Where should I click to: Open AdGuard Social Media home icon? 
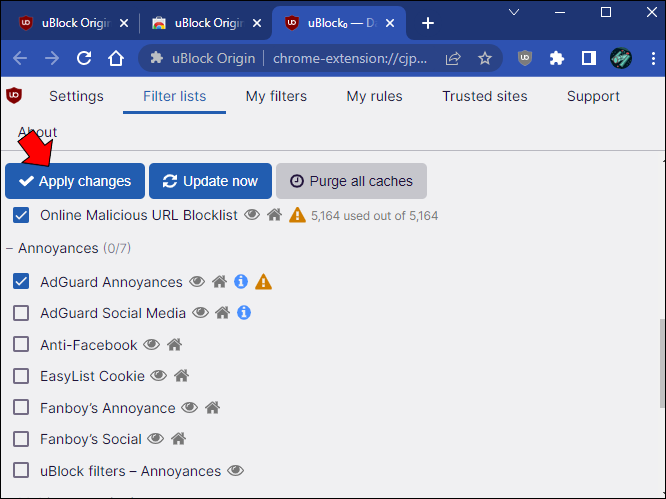pos(223,313)
